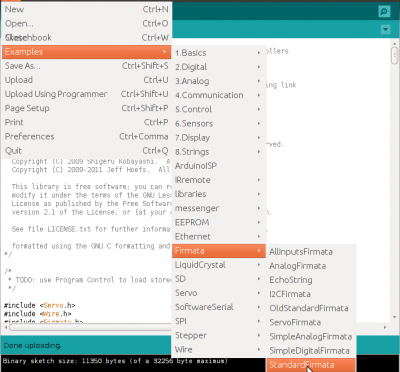Expand the libraries submenu
Screen dimensions: 400x372
pyautogui.click(x=219, y=194)
